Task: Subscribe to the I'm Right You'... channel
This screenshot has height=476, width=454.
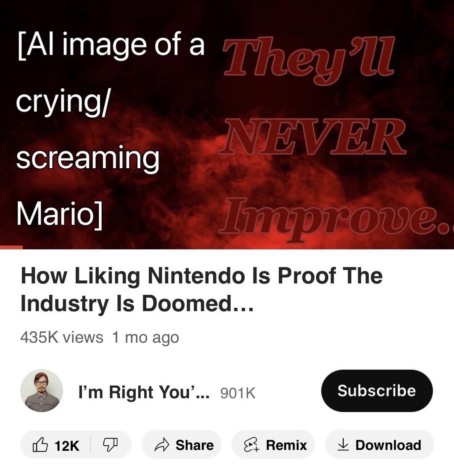Action: tap(377, 391)
